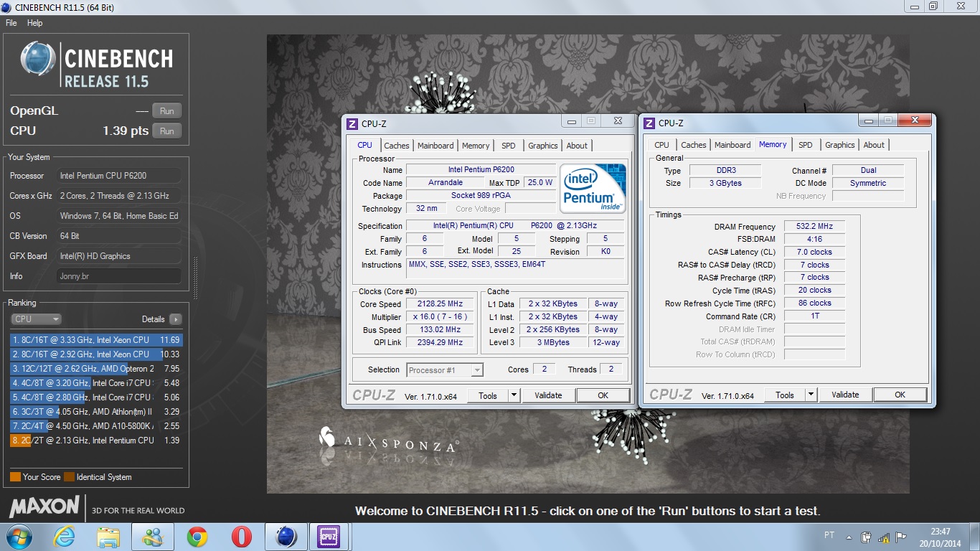Click Tools button in left CPU-Z
Viewport: 980px width, 551px height.
click(x=488, y=395)
